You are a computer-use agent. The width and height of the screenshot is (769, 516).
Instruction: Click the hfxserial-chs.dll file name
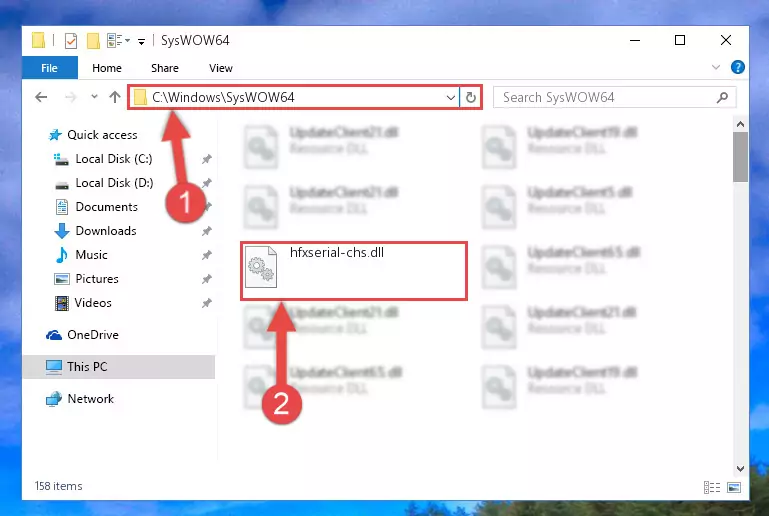pos(337,253)
